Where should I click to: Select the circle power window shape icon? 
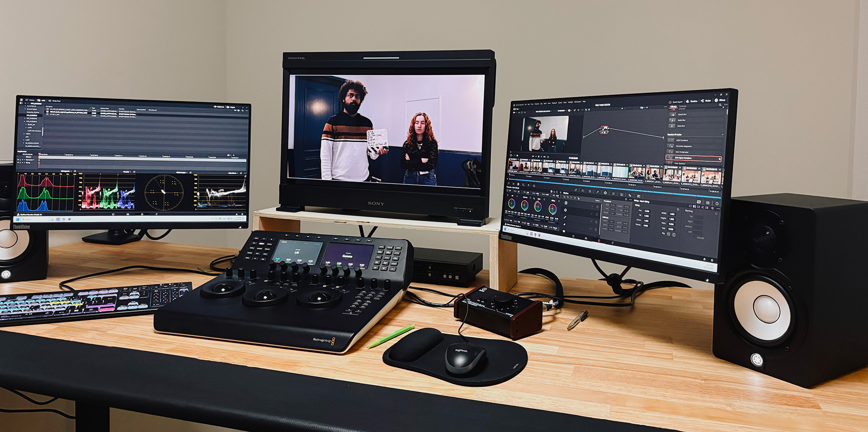pos(566,210)
